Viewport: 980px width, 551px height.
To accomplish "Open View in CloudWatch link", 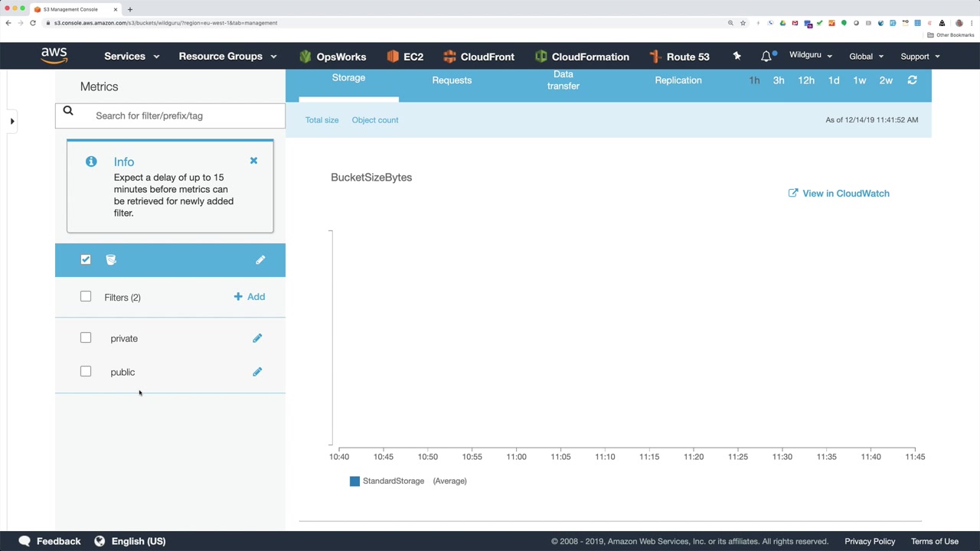I will tap(839, 194).
